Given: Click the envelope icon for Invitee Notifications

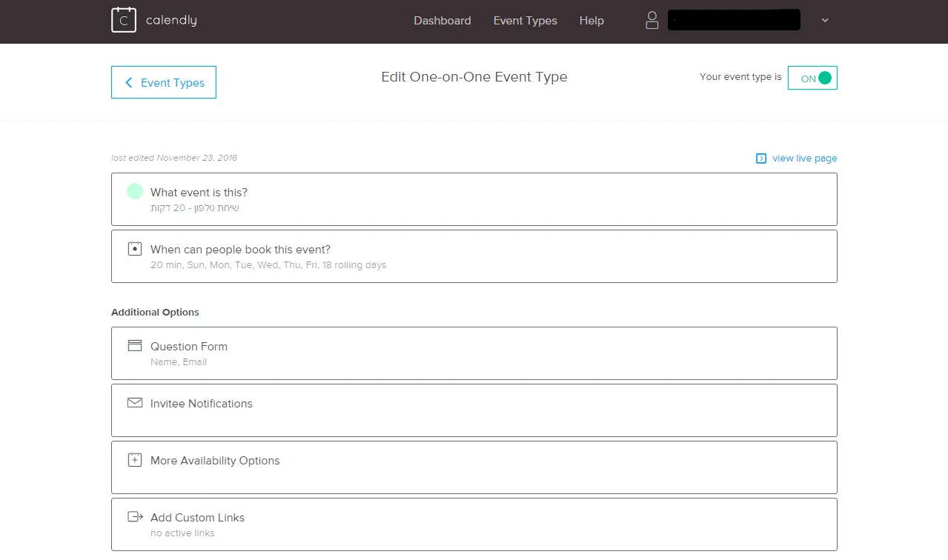Looking at the screenshot, I should 134,403.
